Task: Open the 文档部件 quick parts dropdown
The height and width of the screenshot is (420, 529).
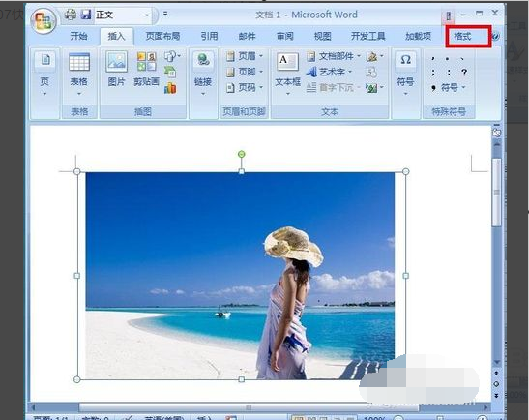Action: coord(334,56)
